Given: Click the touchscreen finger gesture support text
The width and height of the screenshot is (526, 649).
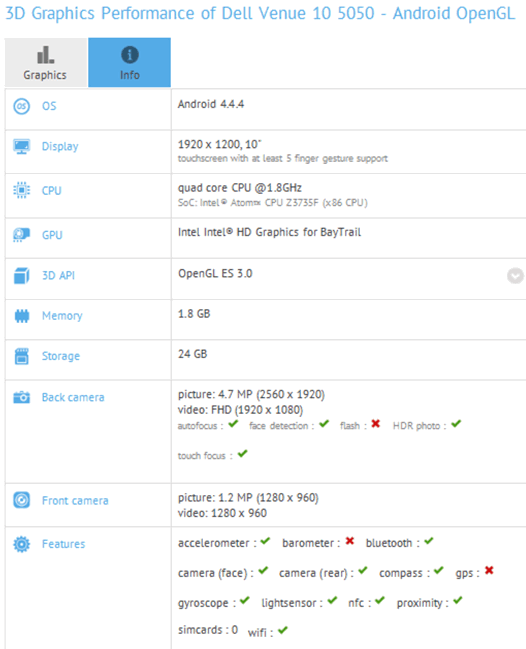Looking at the screenshot, I should coord(283,159).
